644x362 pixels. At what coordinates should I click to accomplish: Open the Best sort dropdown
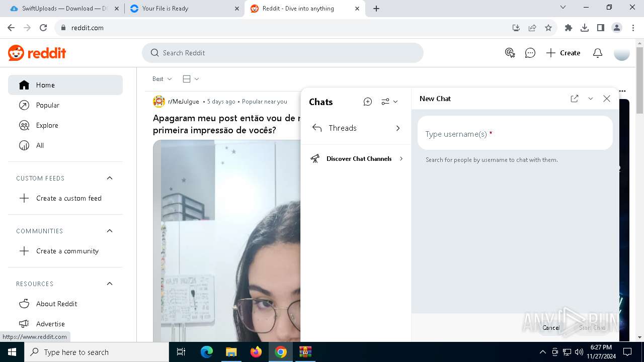(162, 79)
